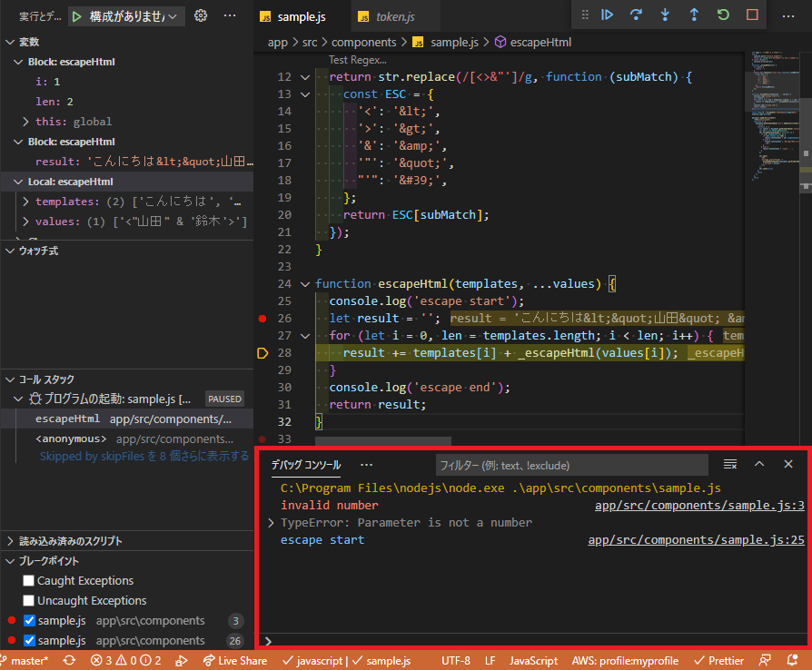Restart the debug session

tap(723, 15)
